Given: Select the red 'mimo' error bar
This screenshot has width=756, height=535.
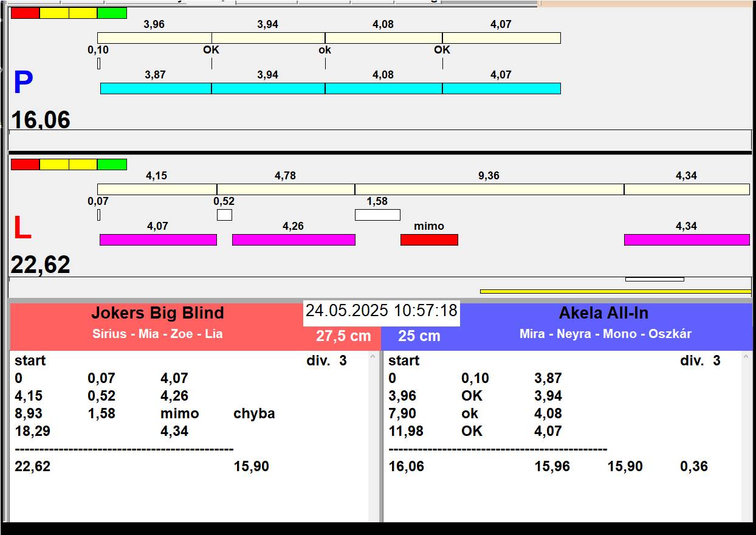Looking at the screenshot, I should pyautogui.click(x=429, y=240).
